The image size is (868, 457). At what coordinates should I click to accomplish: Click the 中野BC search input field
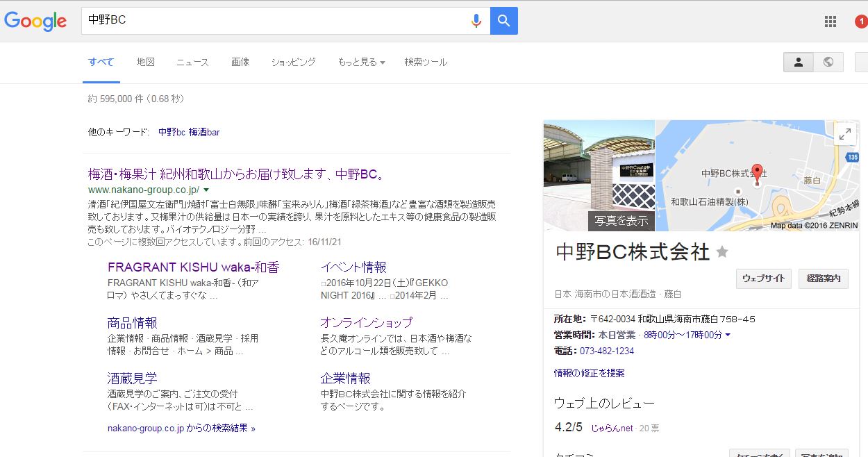(274, 21)
